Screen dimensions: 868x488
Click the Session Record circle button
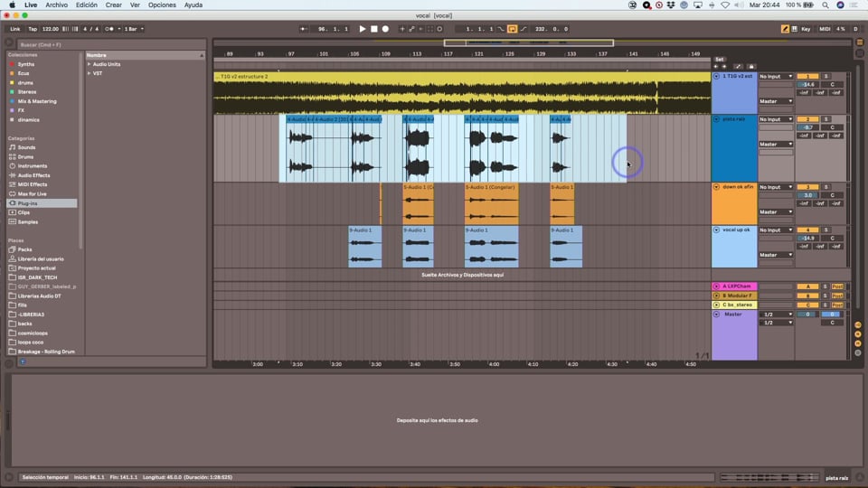click(x=439, y=29)
